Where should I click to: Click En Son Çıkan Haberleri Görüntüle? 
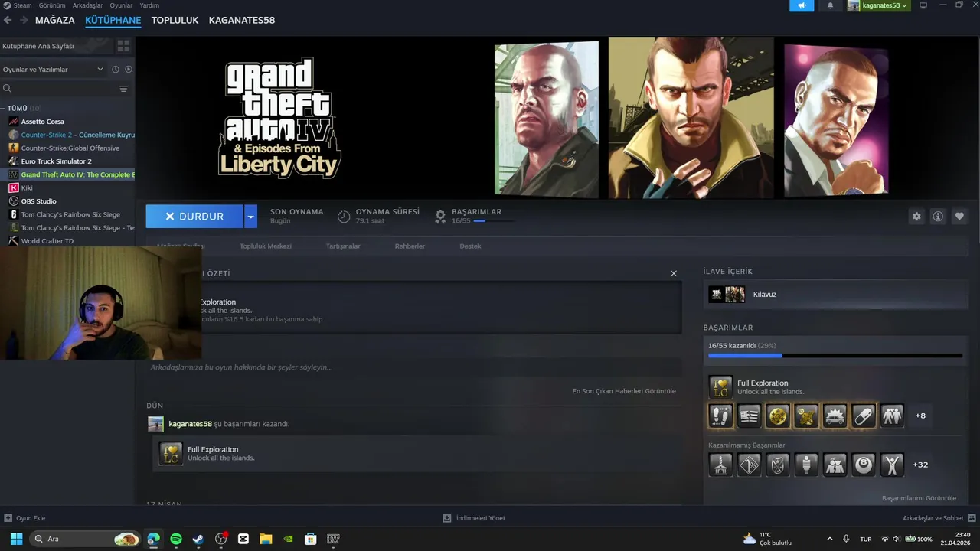(x=624, y=391)
